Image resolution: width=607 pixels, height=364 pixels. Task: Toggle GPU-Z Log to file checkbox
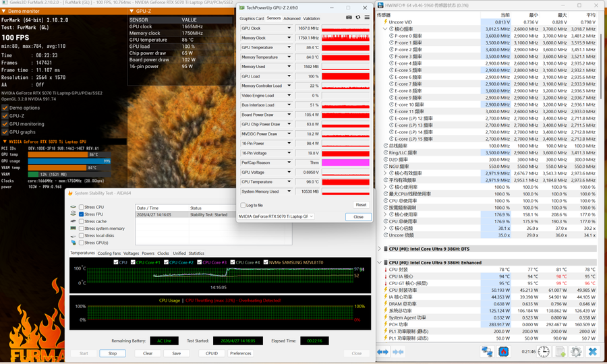point(243,206)
